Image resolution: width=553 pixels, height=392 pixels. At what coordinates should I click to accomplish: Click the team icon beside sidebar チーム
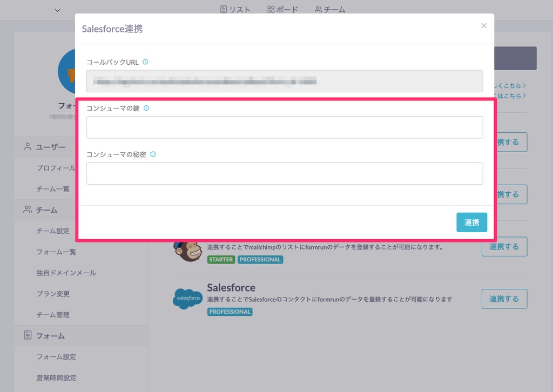(28, 209)
